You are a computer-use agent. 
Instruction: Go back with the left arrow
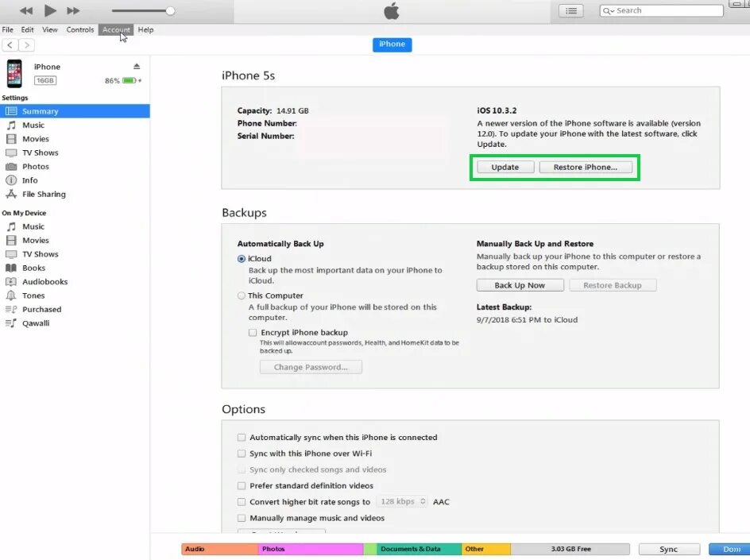tap(10, 45)
